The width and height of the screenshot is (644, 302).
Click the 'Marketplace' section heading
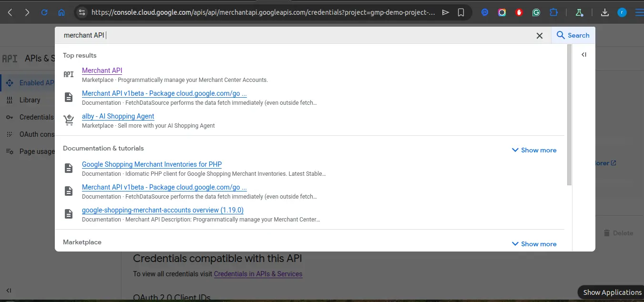tap(82, 242)
